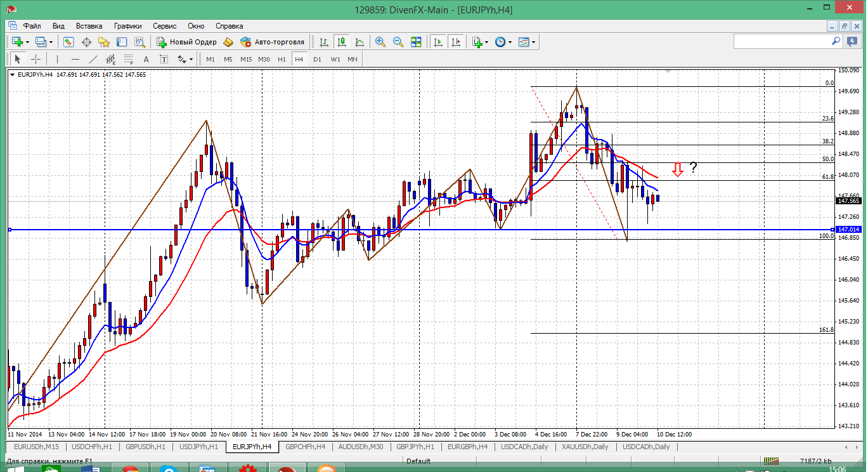This screenshot has height=472, width=868.
Task: Select the D1 timeframe
Action: click(317, 59)
